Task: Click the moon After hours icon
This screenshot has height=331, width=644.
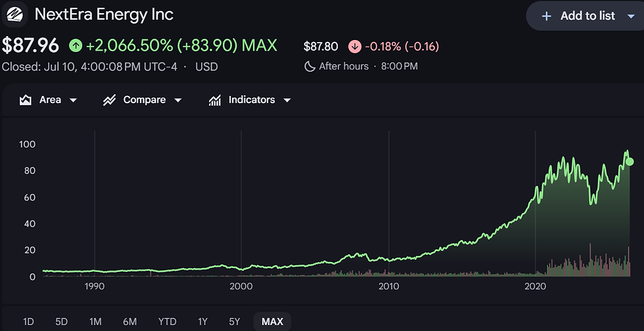Action: pyautogui.click(x=310, y=66)
